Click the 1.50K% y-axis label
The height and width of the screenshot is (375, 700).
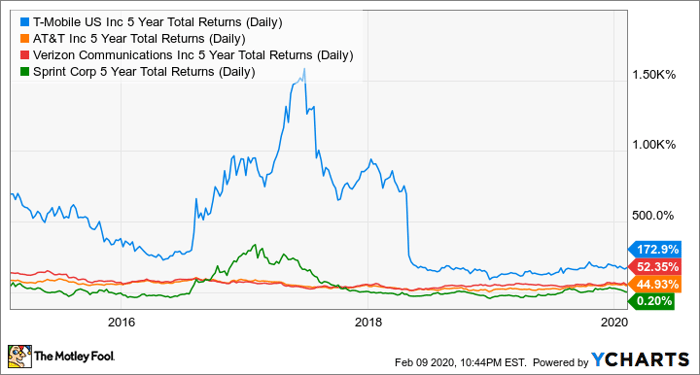(653, 75)
